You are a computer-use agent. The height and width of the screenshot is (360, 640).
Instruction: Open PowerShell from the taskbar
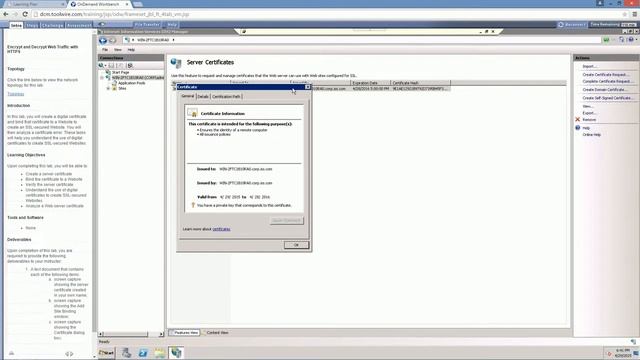click(x=143, y=353)
